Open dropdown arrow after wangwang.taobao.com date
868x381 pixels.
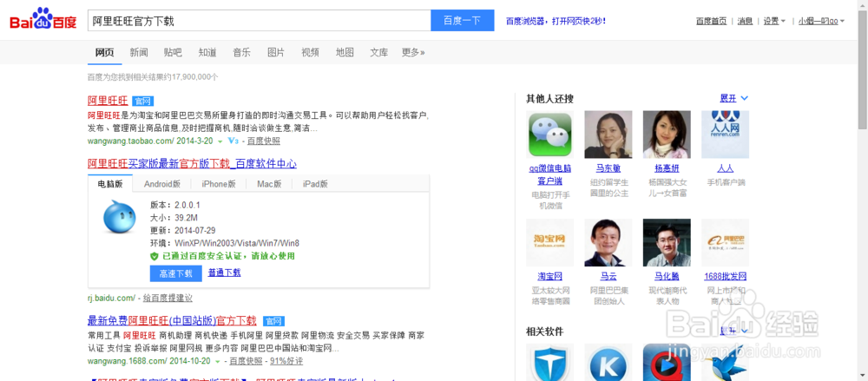220,141
